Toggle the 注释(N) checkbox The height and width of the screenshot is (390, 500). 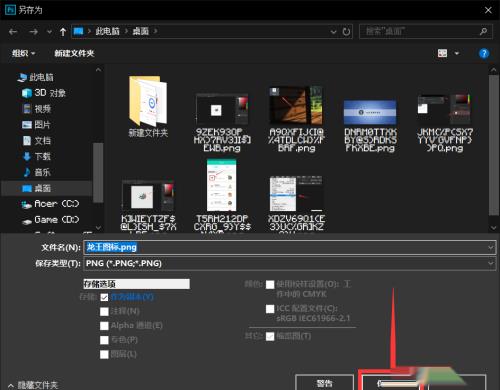coord(104,311)
